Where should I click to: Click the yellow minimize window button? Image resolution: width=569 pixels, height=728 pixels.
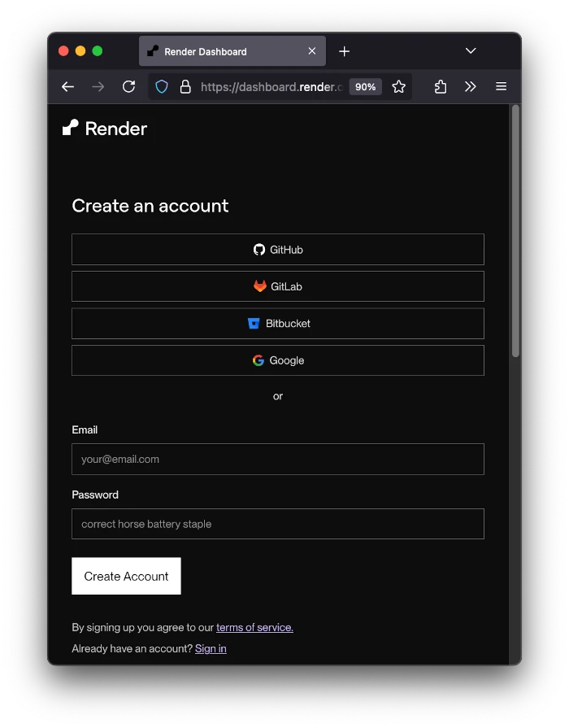(80, 51)
